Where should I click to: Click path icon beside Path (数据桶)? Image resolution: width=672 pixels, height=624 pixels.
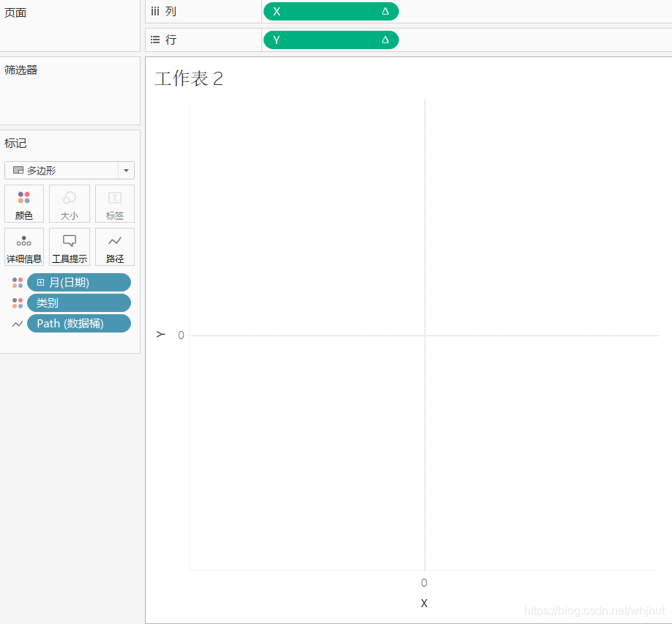18,324
